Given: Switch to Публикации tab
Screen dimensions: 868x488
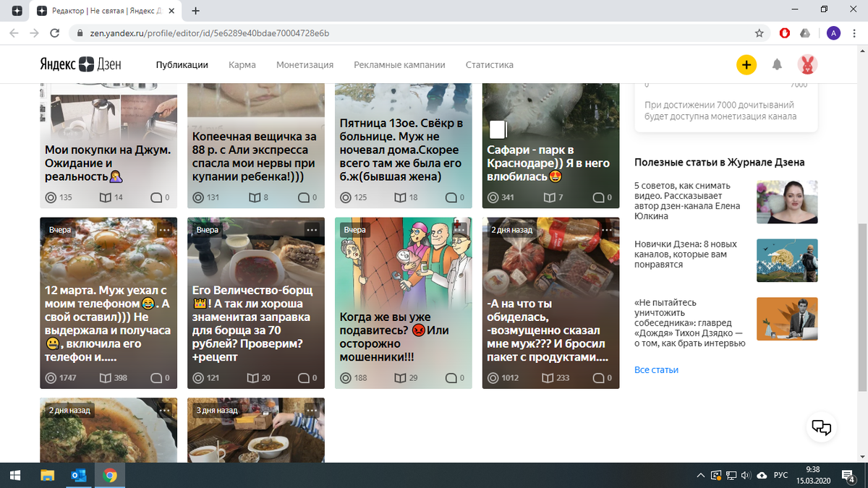Looking at the screenshot, I should 182,64.
